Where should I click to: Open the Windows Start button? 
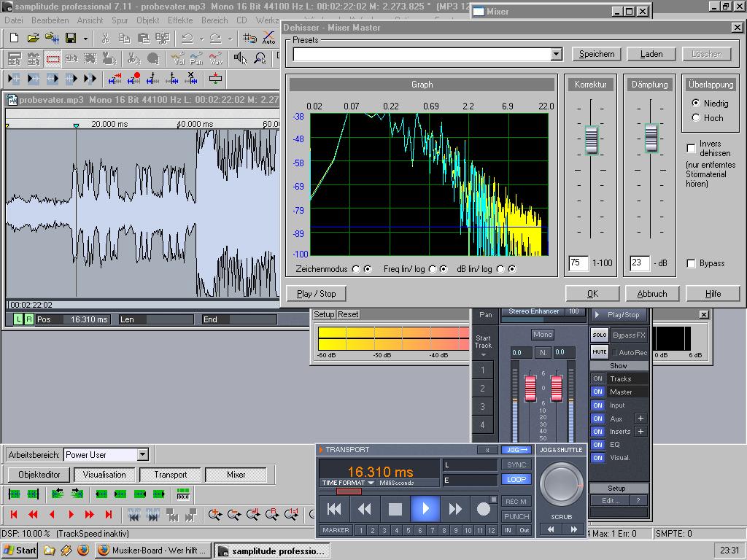point(20,551)
